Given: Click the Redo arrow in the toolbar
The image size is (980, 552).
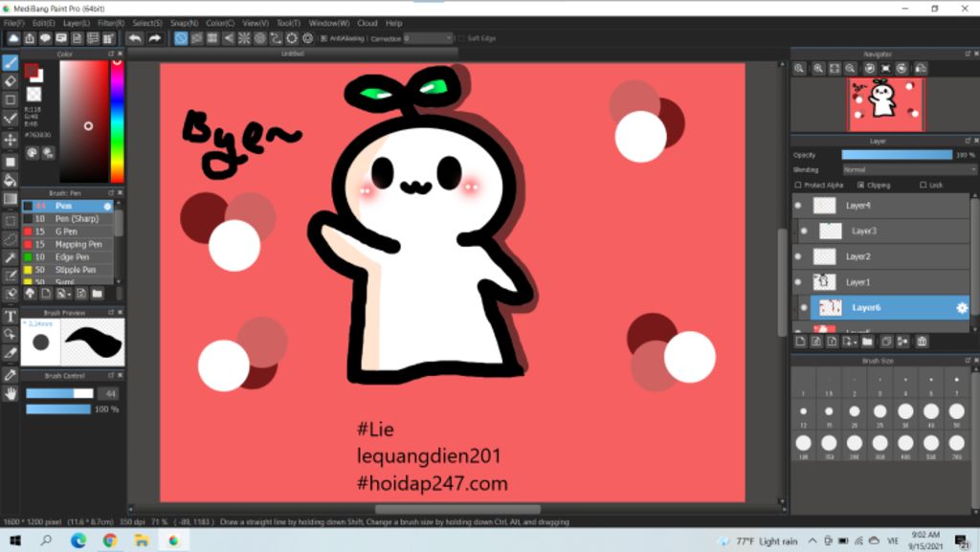Looking at the screenshot, I should tap(154, 38).
